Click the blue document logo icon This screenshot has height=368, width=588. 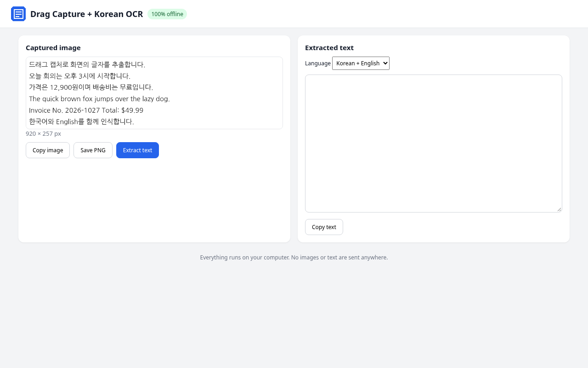coord(18,14)
